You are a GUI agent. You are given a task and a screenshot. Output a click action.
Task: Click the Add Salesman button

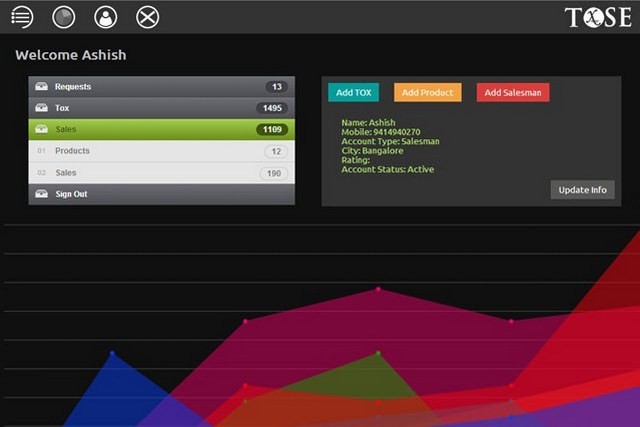pos(513,92)
